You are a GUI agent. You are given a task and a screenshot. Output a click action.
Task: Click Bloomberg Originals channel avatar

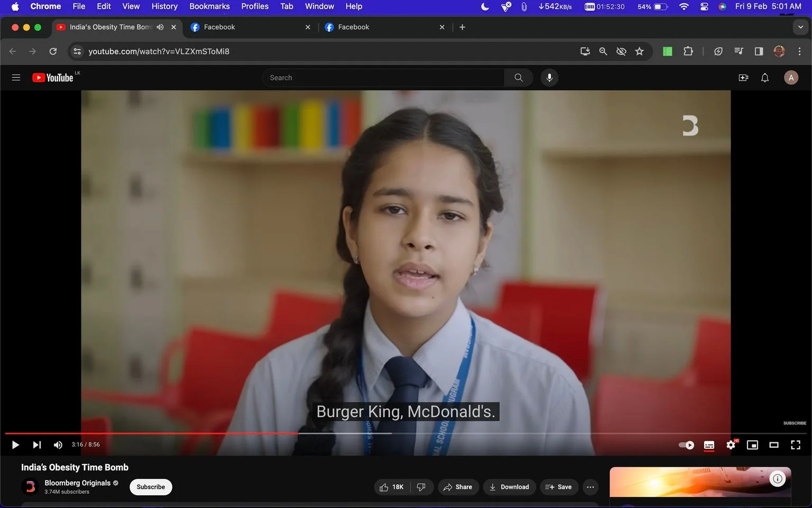30,487
